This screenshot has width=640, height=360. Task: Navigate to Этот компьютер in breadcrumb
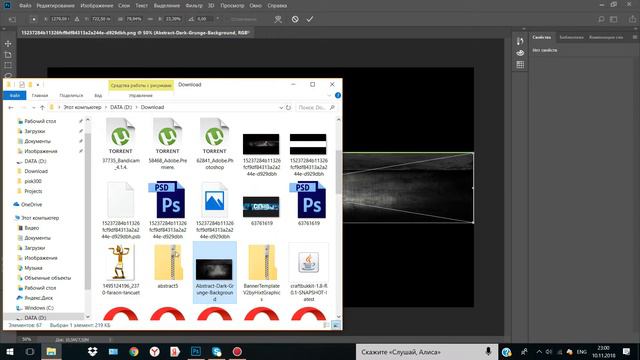[82, 107]
